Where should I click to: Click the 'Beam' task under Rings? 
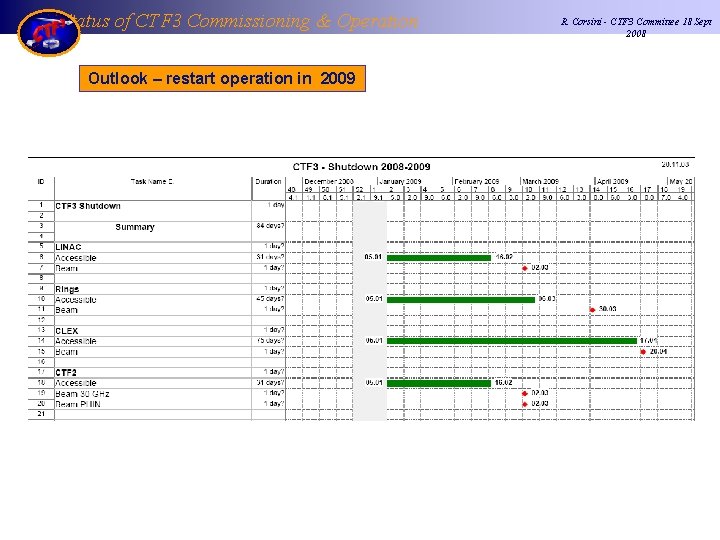(66, 310)
